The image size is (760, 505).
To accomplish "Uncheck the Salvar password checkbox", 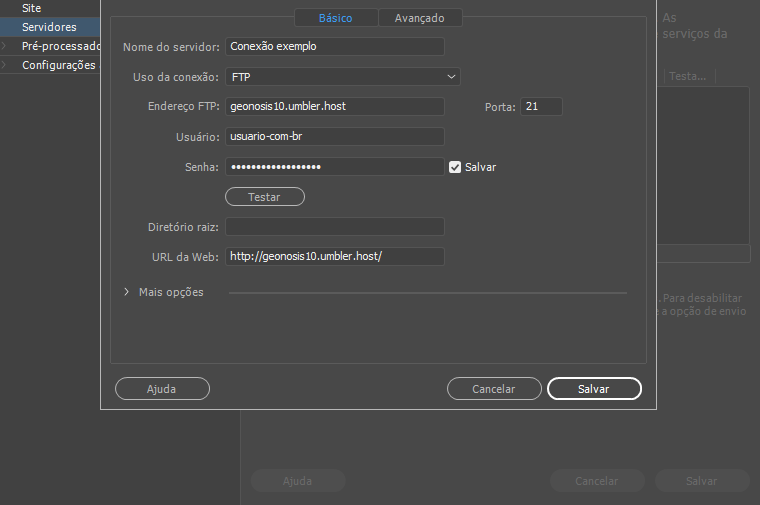I will pyautogui.click(x=455, y=167).
